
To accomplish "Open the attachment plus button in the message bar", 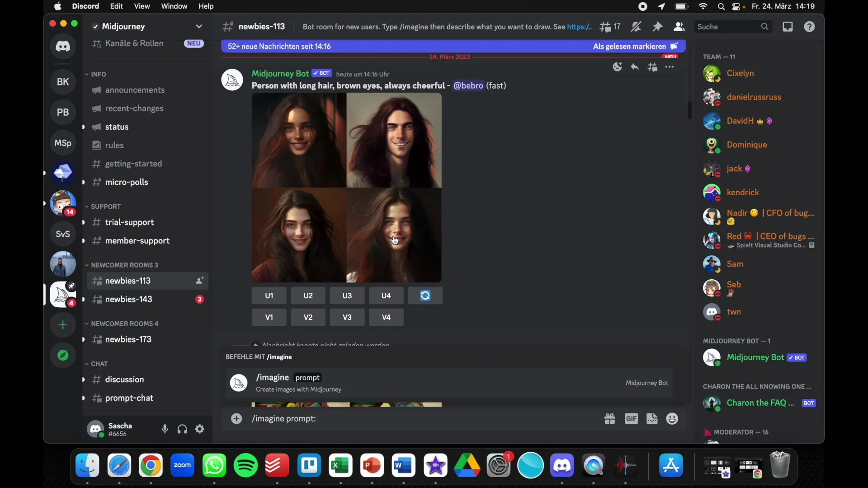I will click(237, 419).
